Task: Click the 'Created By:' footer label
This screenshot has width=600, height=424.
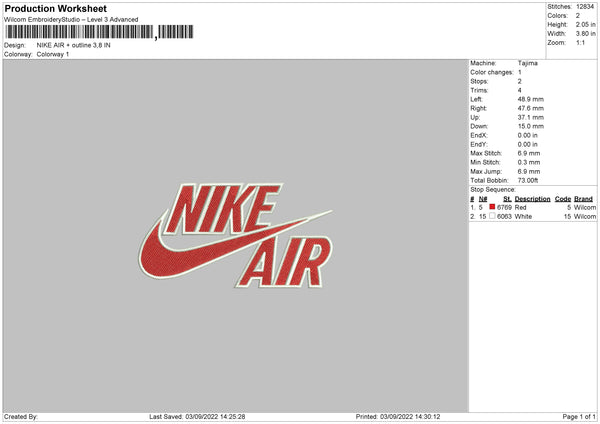Action: click(21, 417)
